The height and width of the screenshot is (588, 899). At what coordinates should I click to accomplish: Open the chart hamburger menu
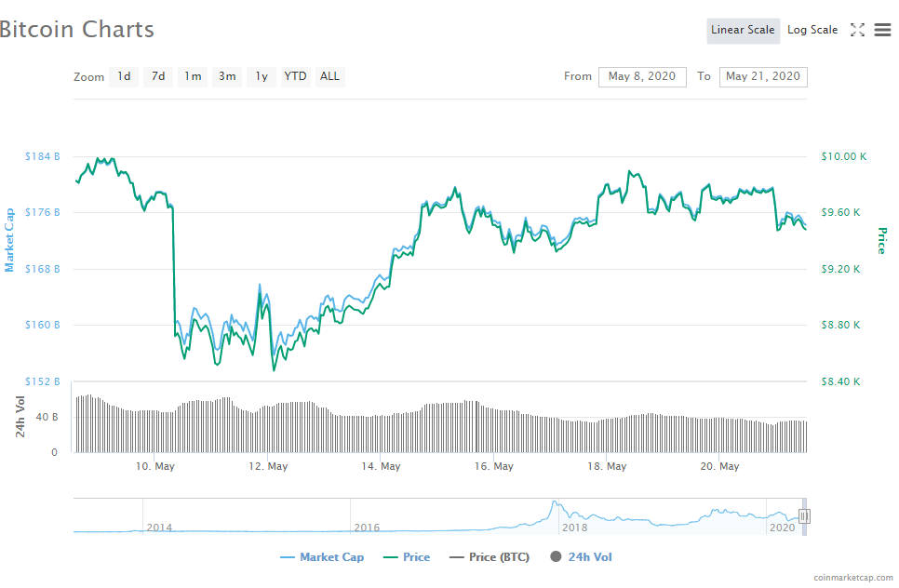click(x=882, y=30)
